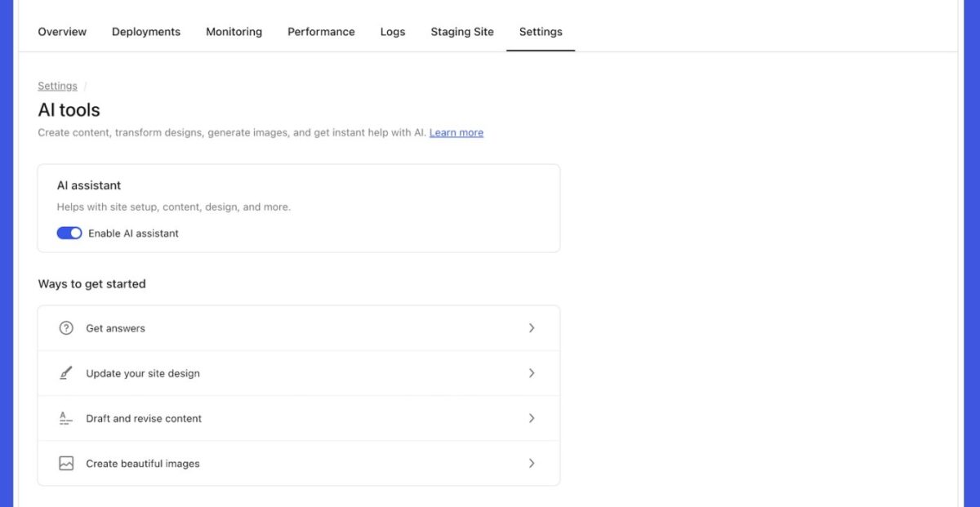Click the Enable AI assistant switch
The height and width of the screenshot is (507, 980).
click(x=69, y=233)
